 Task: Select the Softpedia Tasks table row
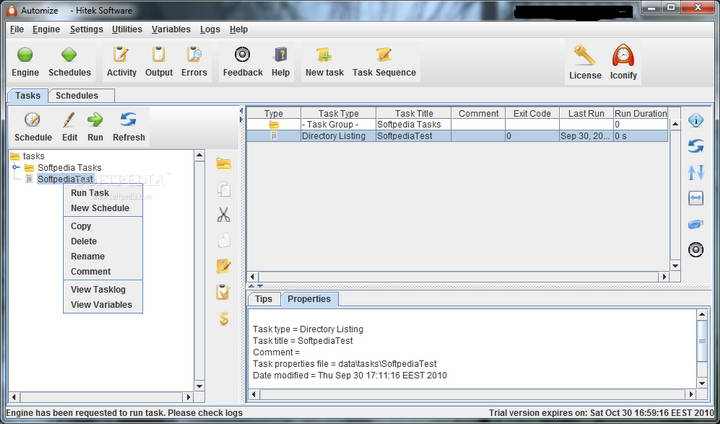[x=457, y=124]
